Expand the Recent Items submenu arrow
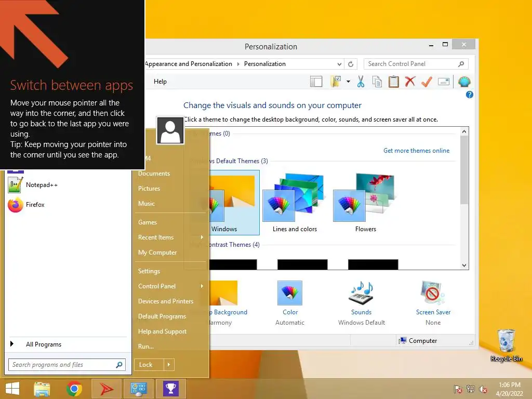The width and height of the screenshot is (532, 399). 202,237
